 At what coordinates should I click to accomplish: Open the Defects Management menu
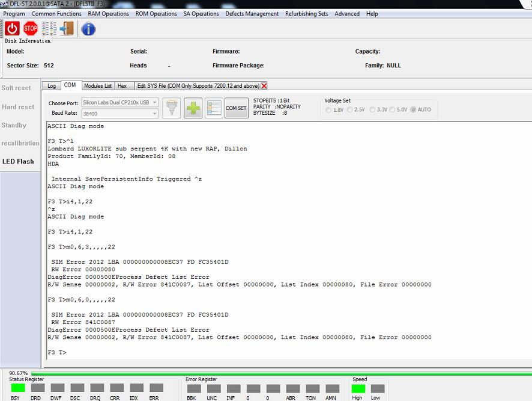click(252, 14)
